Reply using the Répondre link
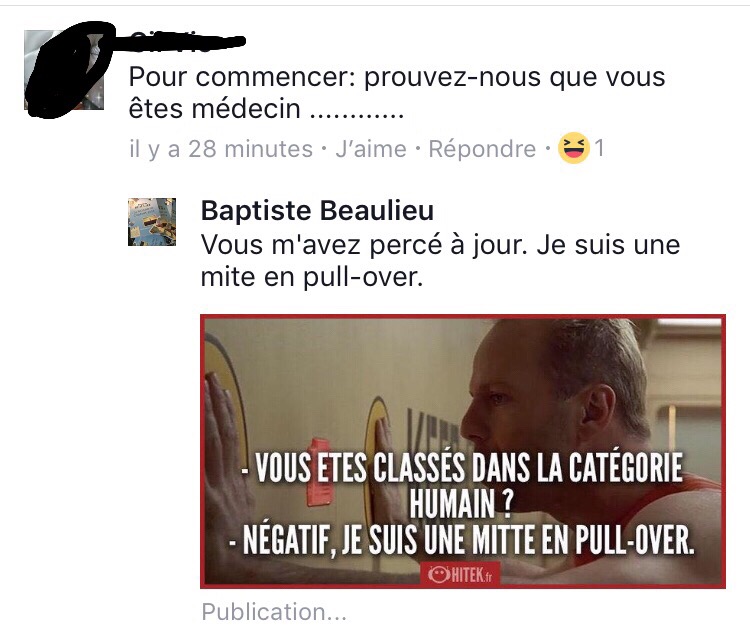Image resolution: width=750 pixels, height=630 pixels. [482, 149]
